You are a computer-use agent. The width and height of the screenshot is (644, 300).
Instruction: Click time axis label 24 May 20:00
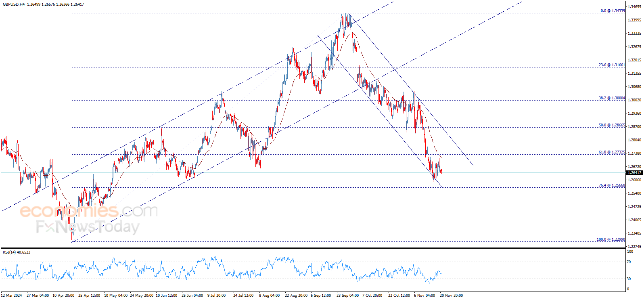pos(142,296)
